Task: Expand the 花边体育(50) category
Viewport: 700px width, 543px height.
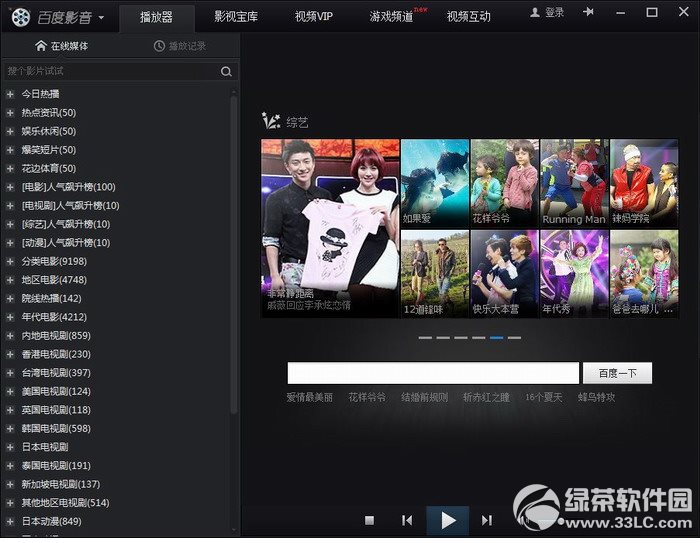Action: click(10, 168)
